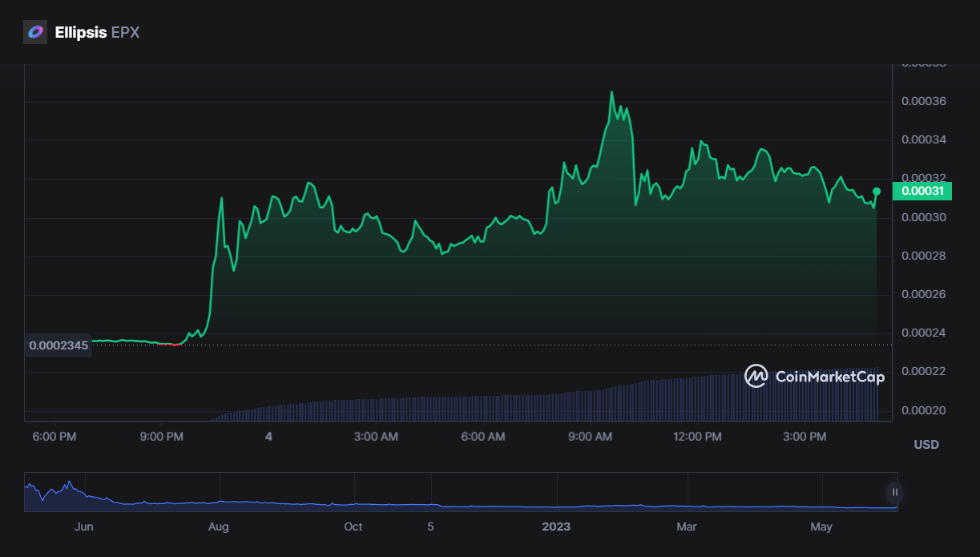Click the 3:00 PM time axis label

(x=805, y=437)
